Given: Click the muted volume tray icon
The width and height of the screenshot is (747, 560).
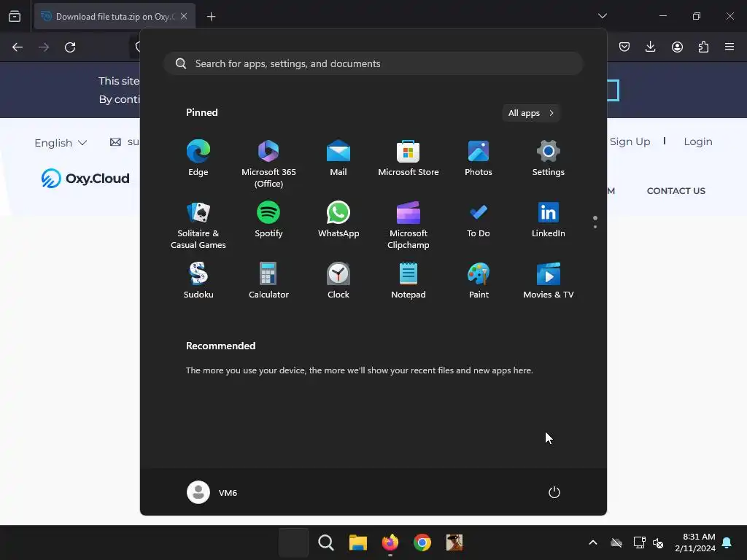Looking at the screenshot, I should pyautogui.click(x=658, y=542).
